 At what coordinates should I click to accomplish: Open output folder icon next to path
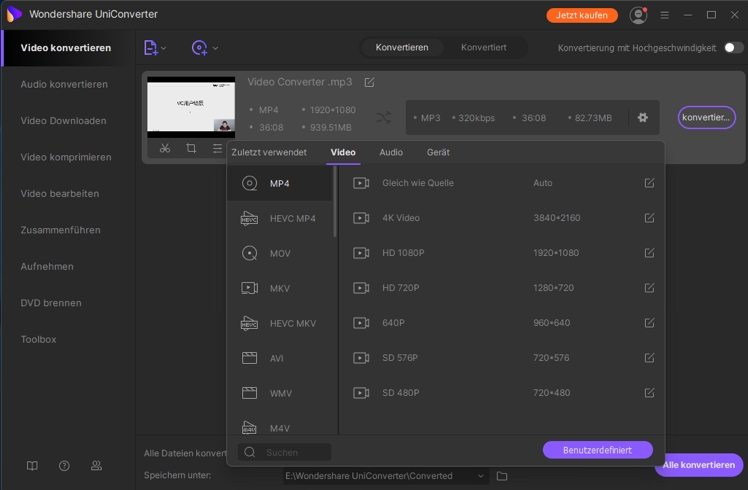502,476
